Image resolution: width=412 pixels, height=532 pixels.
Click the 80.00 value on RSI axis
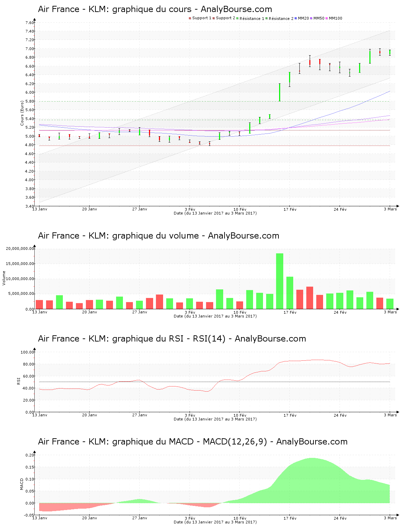click(28, 364)
